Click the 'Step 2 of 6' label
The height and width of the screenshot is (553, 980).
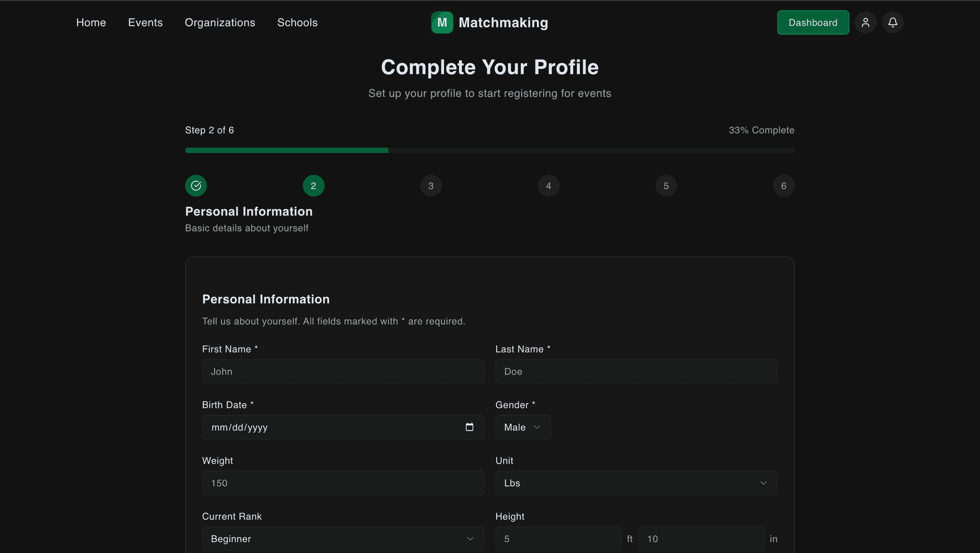[210, 130]
